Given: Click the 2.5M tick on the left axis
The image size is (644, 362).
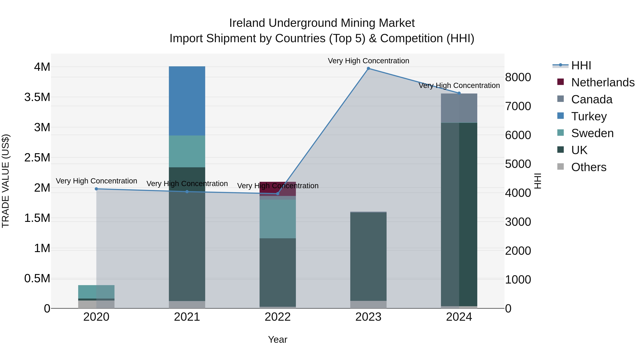Looking at the screenshot, I should (x=37, y=158).
